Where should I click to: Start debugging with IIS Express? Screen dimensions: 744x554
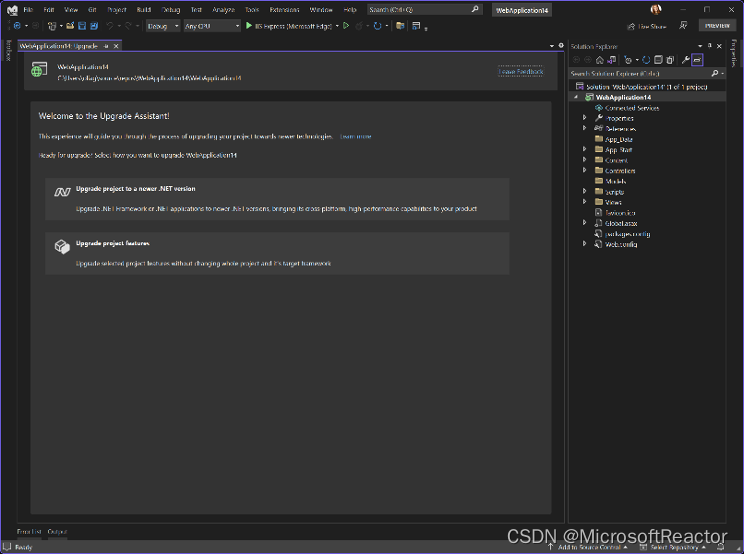pyautogui.click(x=288, y=26)
